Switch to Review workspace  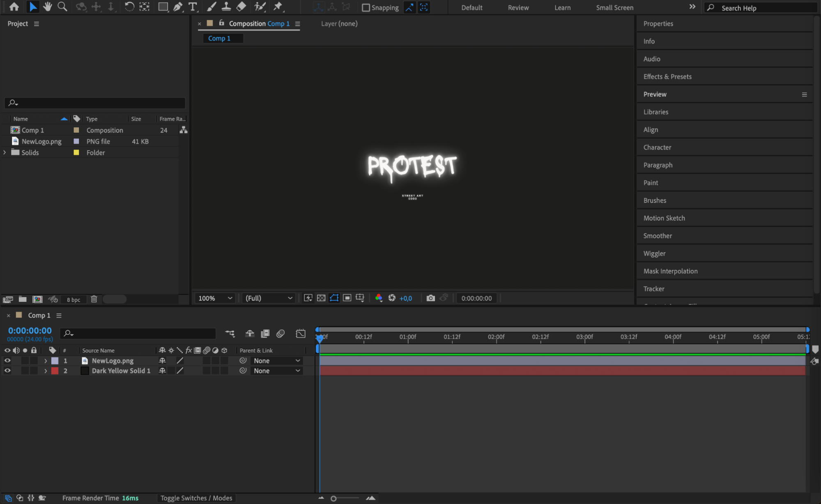point(518,7)
